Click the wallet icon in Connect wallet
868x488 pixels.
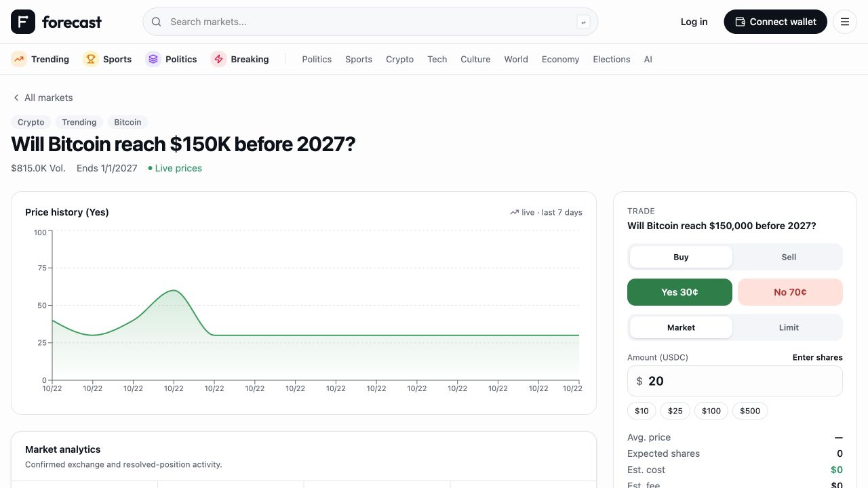tap(741, 22)
